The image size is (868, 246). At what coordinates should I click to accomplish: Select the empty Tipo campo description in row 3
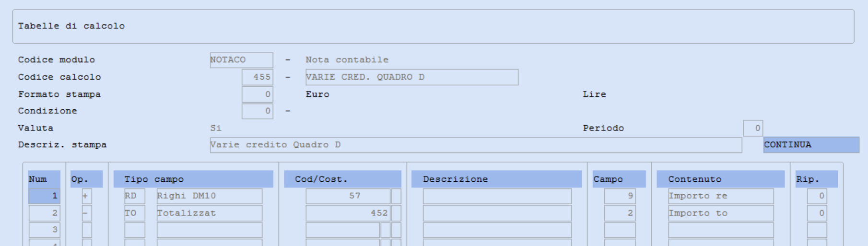210,230
